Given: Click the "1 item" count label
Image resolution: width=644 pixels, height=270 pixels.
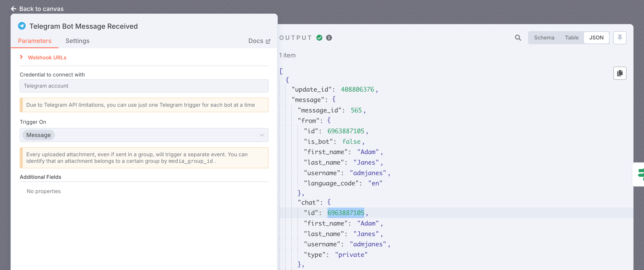Looking at the screenshot, I should tap(287, 55).
